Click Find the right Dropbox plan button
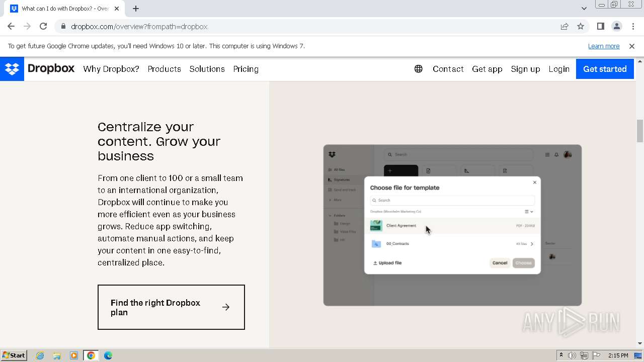Image resolution: width=644 pixels, height=362 pixels. (171, 307)
